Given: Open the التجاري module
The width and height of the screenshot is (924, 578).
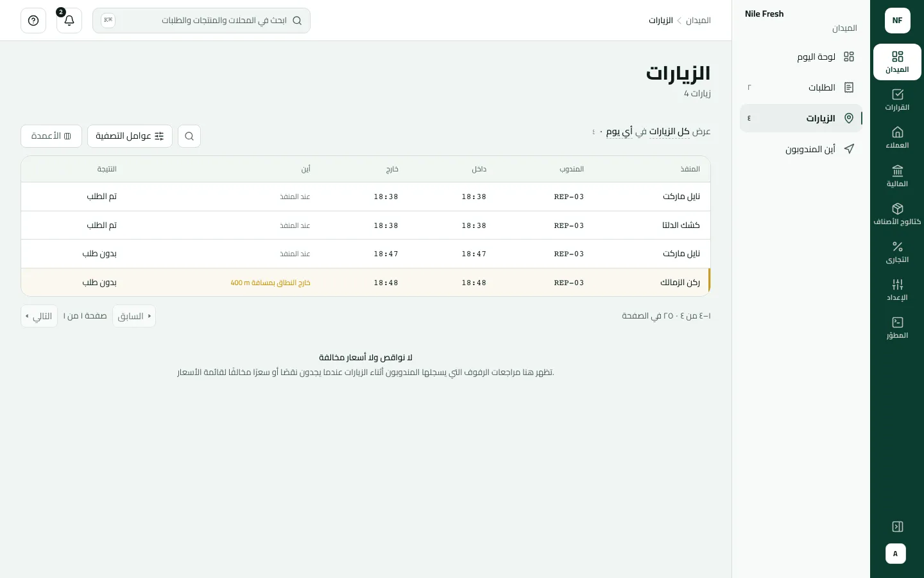Looking at the screenshot, I should (897, 252).
